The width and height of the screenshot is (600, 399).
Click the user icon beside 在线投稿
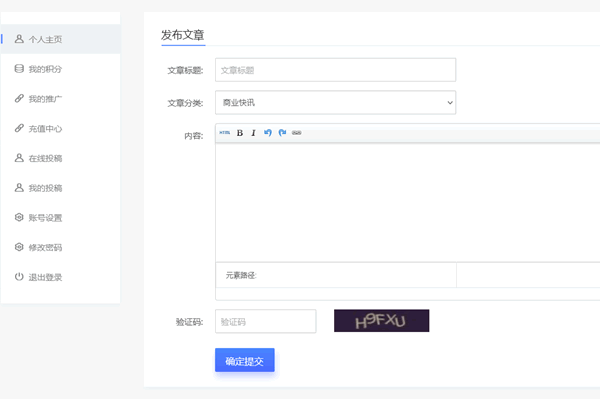pos(19,158)
